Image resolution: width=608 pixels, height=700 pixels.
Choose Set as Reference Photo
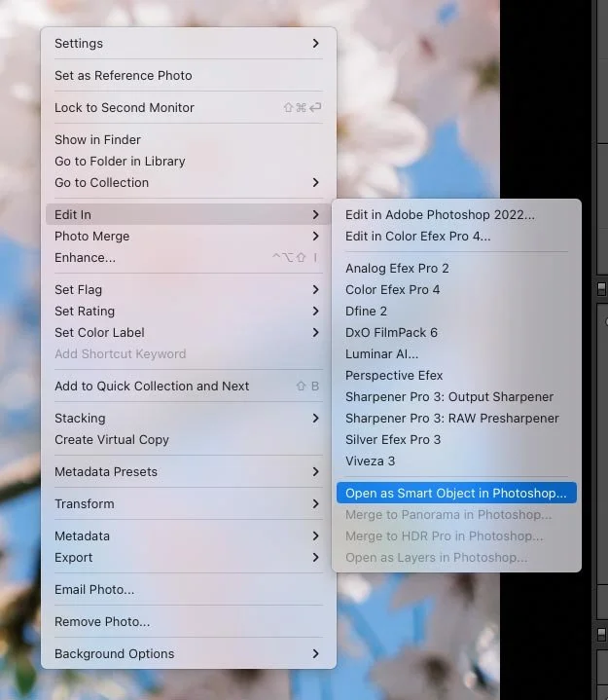click(189, 75)
